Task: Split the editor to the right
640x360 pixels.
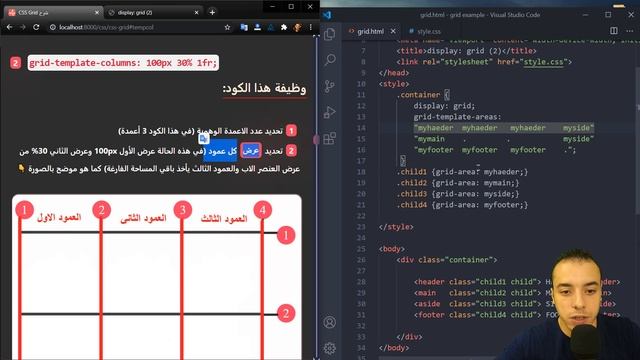Action: point(613,31)
